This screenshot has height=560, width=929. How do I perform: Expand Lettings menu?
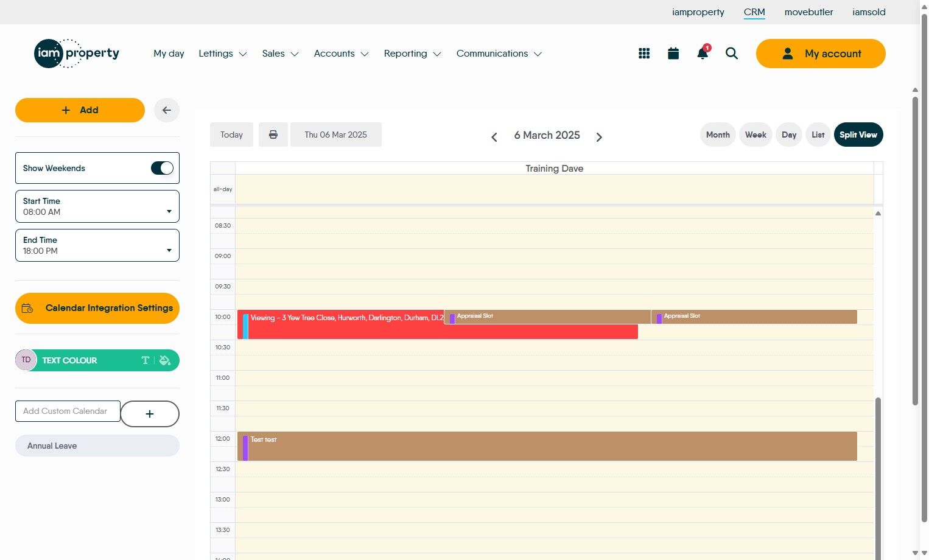click(x=223, y=54)
